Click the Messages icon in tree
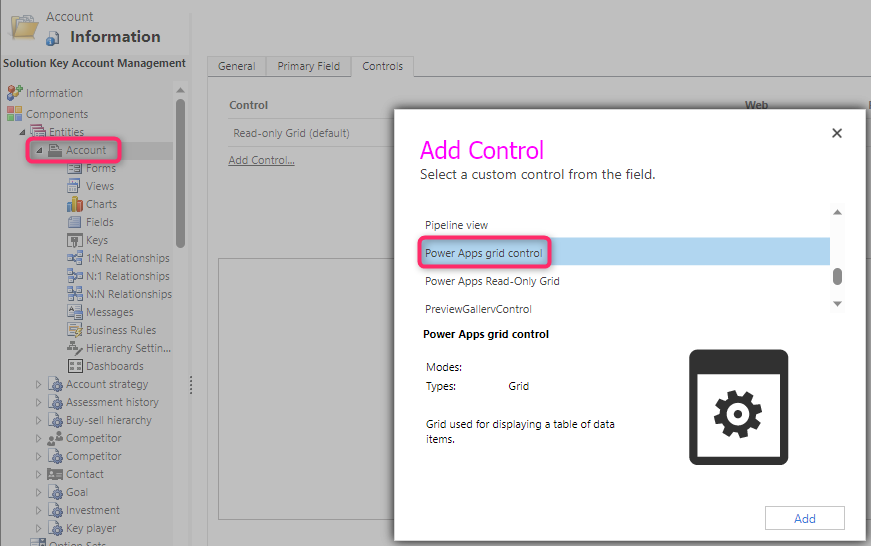Image resolution: width=871 pixels, height=546 pixels. click(x=74, y=312)
